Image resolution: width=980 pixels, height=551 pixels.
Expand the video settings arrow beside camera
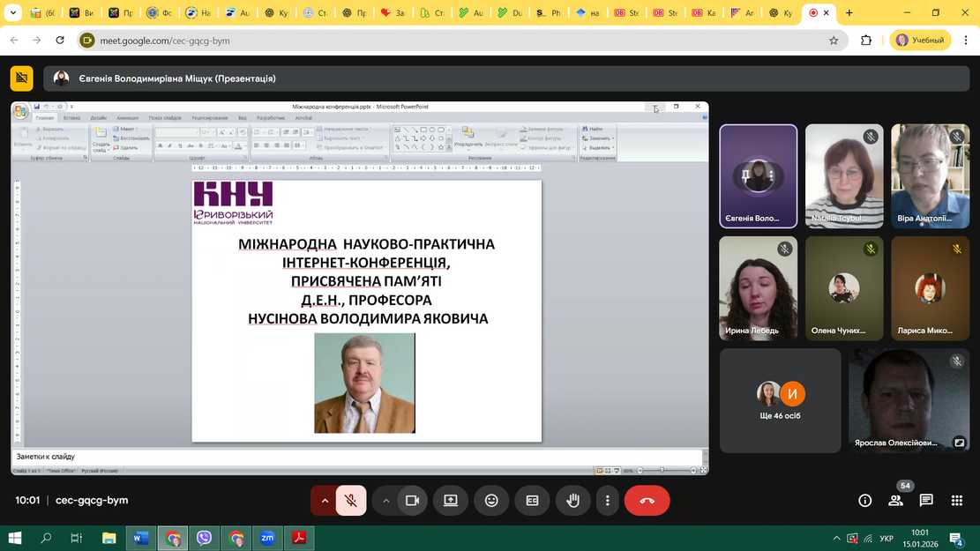(x=385, y=501)
